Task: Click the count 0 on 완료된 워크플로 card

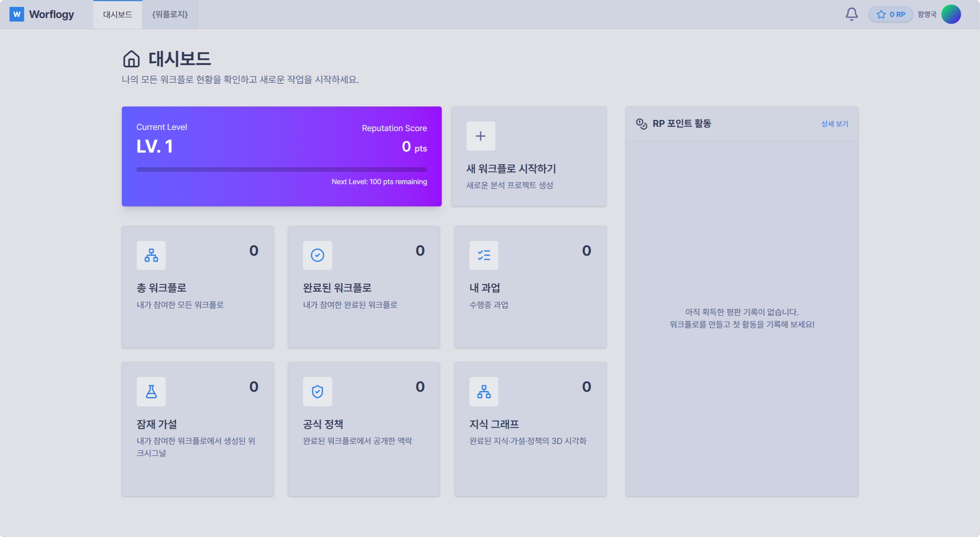Action: tap(420, 251)
